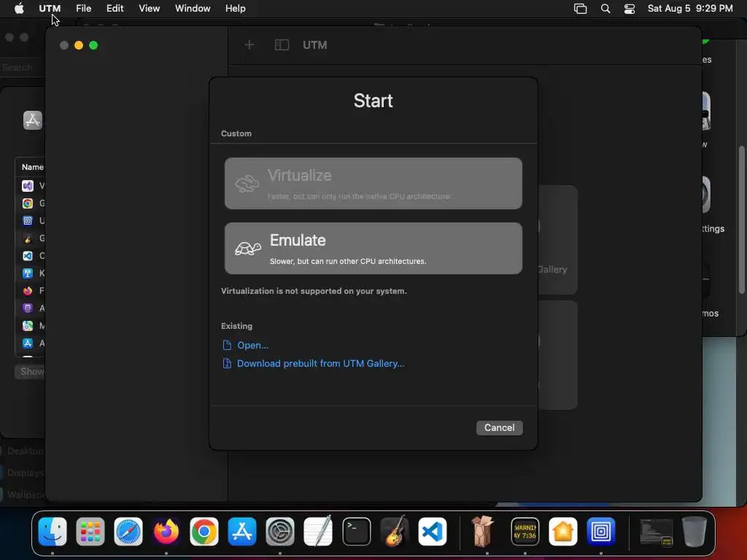Image resolution: width=747 pixels, height=560 pixels.
Task: Select the Firefox row in background list
Action: 31,290
